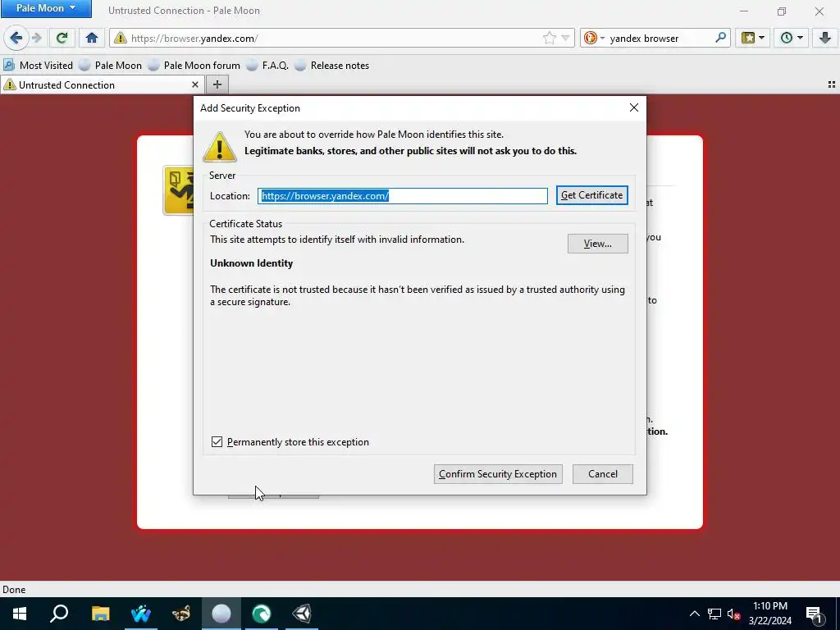
Task: Open File Explorer from taskbar
Action: coord(100,614)
